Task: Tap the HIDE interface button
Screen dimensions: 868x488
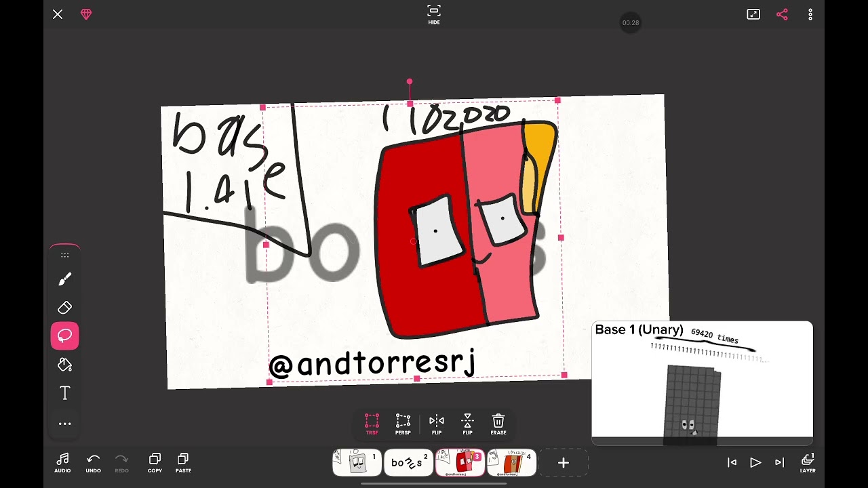Action: [434, 14]
